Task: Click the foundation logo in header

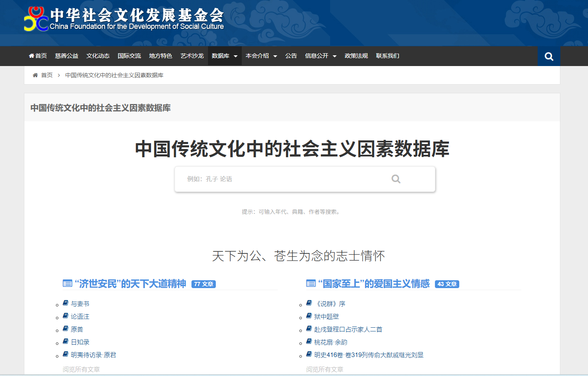Action: pos(123,19)
